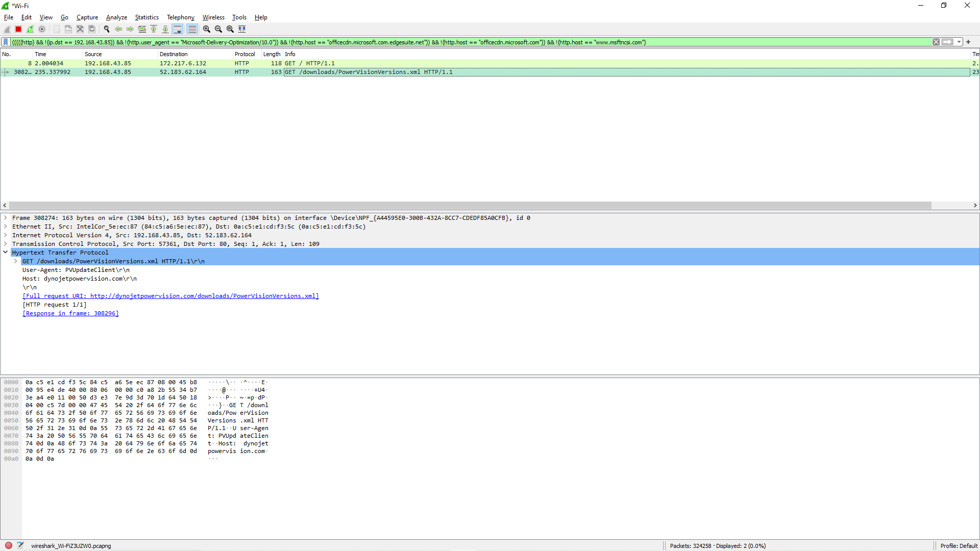980x551 pixels.
Task: Open the Analyze menu
Action: 116,17
